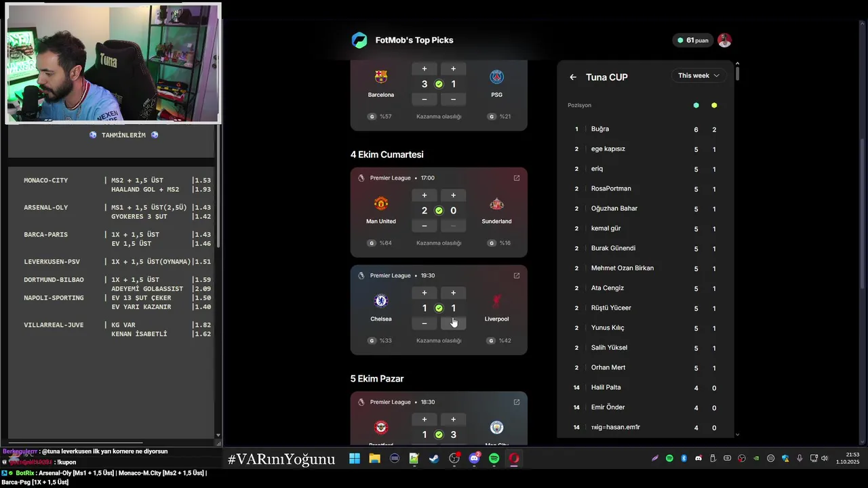Increase Man United predicted goals
This screenshot has height=488, width=868.
pyautogui.click(x=425, y=195)
